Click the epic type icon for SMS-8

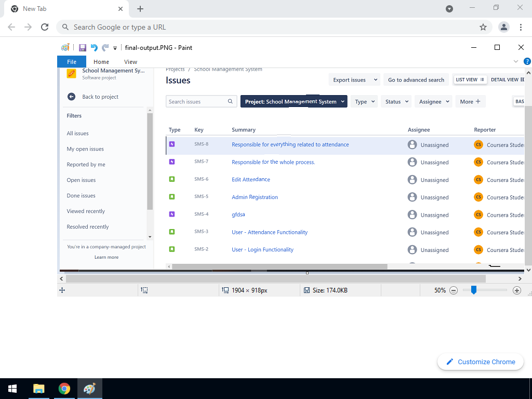(172, 144)
